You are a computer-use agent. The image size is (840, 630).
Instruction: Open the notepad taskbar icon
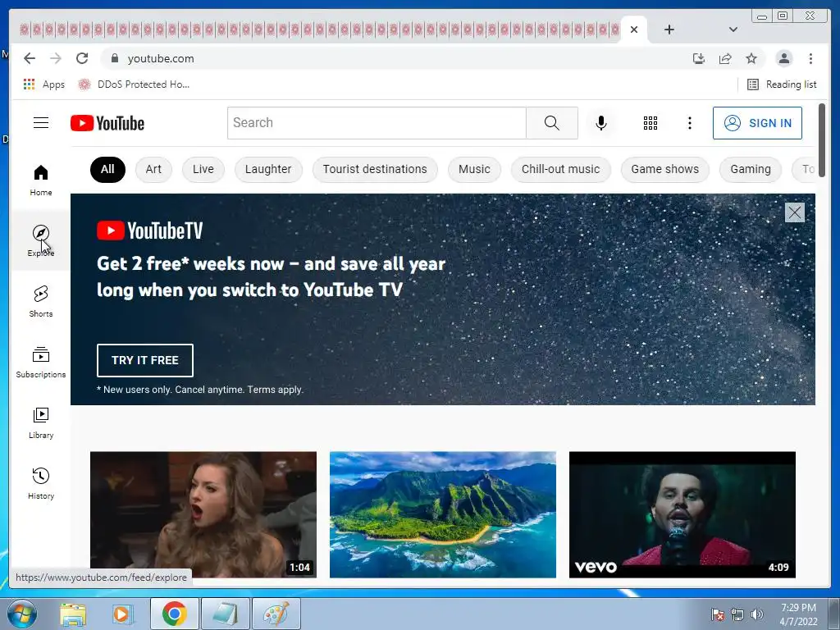click(x=225, y=614)
